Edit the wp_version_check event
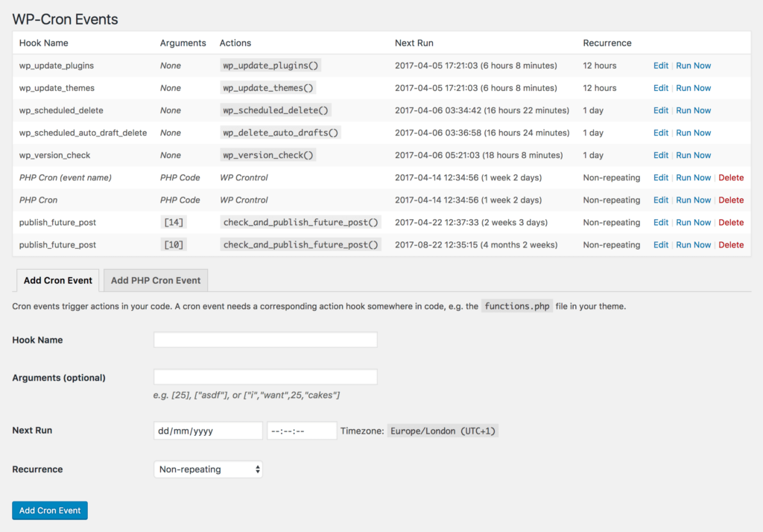Screen dimensions: 763x532 point(660,155)
